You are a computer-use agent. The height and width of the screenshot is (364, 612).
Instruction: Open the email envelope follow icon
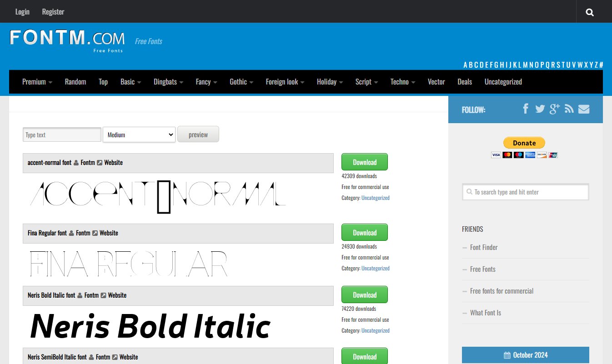pos(584,109)
